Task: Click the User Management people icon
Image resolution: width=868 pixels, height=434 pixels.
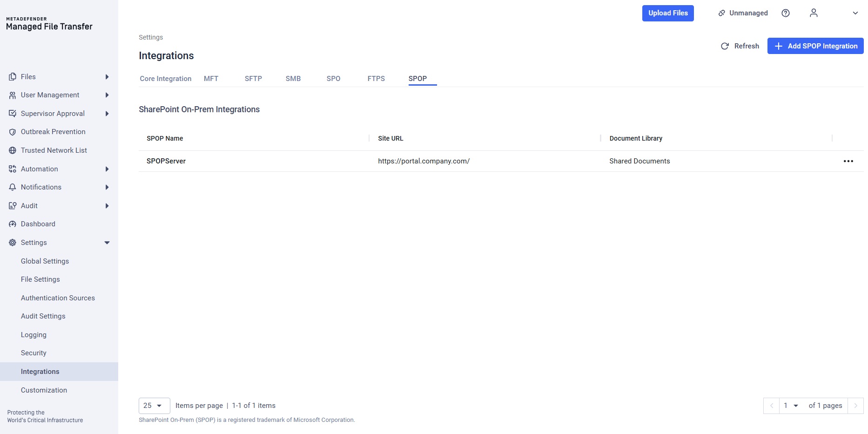Action: coord(13,95)
